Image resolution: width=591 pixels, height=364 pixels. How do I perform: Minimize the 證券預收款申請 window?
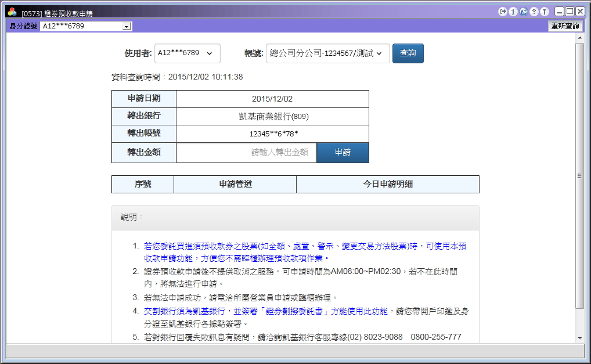pos(559,12)
